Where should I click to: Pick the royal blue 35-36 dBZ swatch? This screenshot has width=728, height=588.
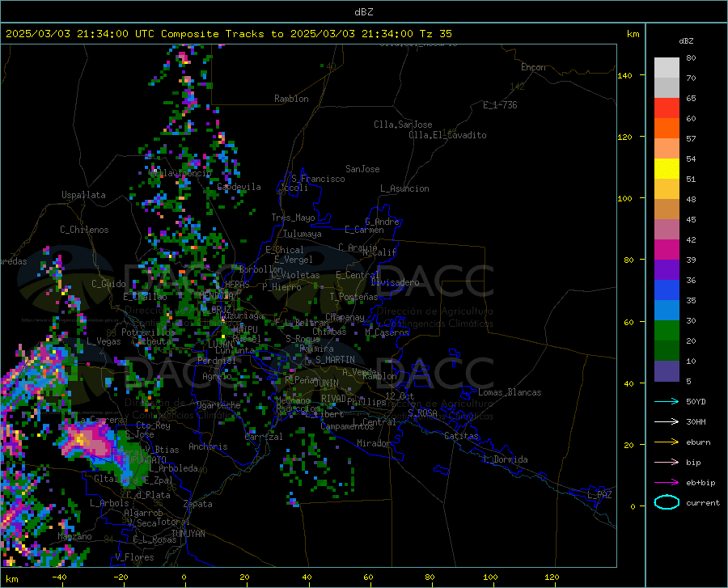[x=667, y=290]
